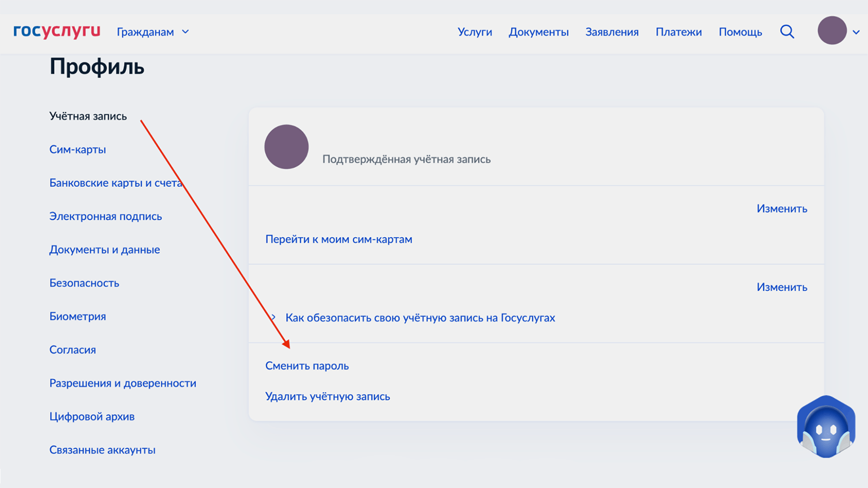Open Помощь in the header
This screenshot has width=868, height=488.
point(740,32)
